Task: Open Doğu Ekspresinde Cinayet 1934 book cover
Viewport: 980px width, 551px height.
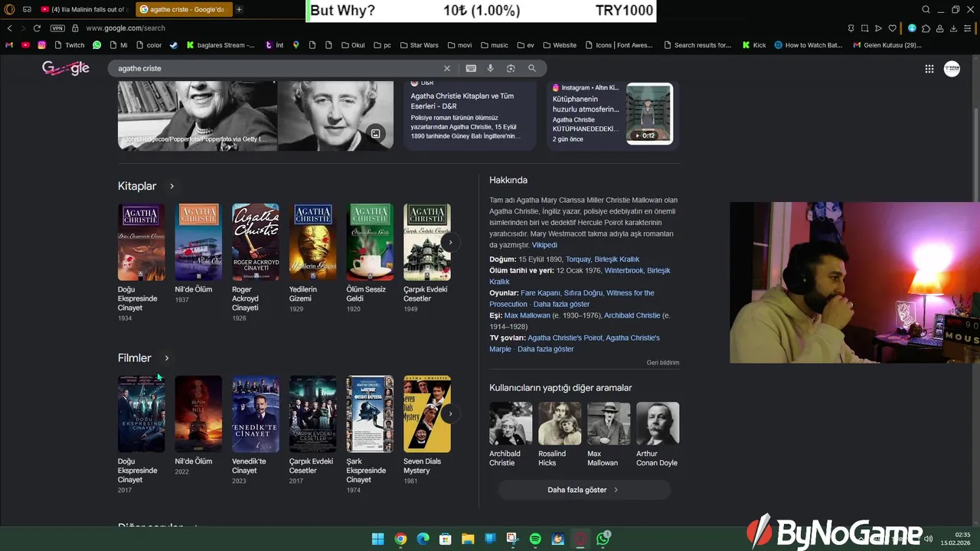Action: [141, 242]
